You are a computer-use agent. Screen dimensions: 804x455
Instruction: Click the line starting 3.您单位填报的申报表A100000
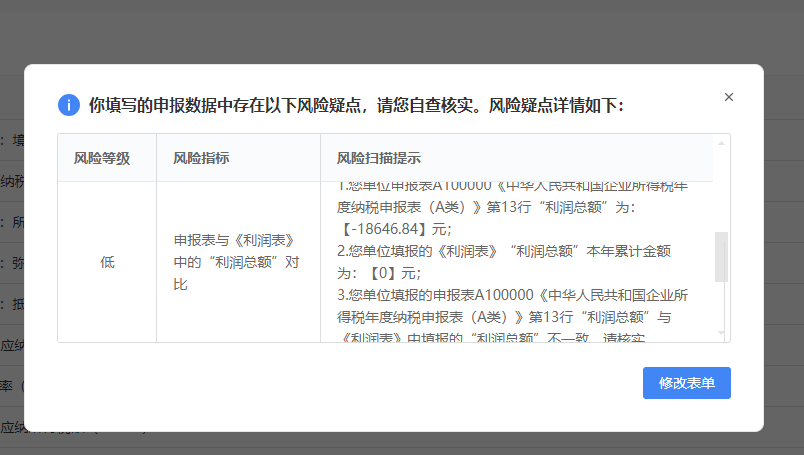point(512,295)
